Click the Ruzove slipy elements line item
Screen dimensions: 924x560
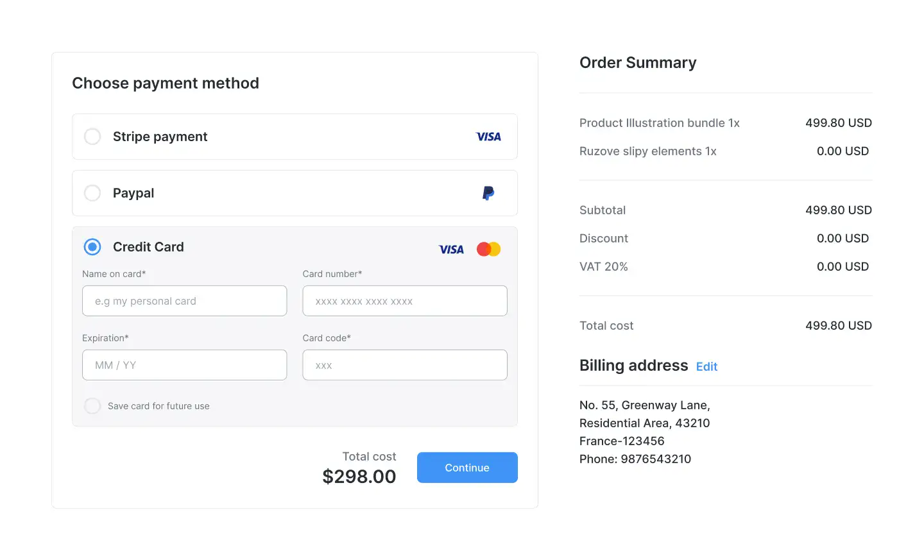tap(647, 151)
